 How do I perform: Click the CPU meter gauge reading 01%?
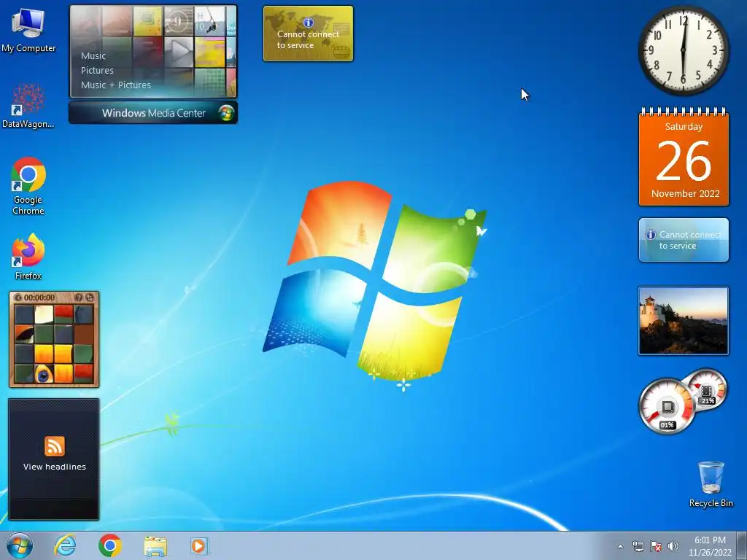pos(667,406)
